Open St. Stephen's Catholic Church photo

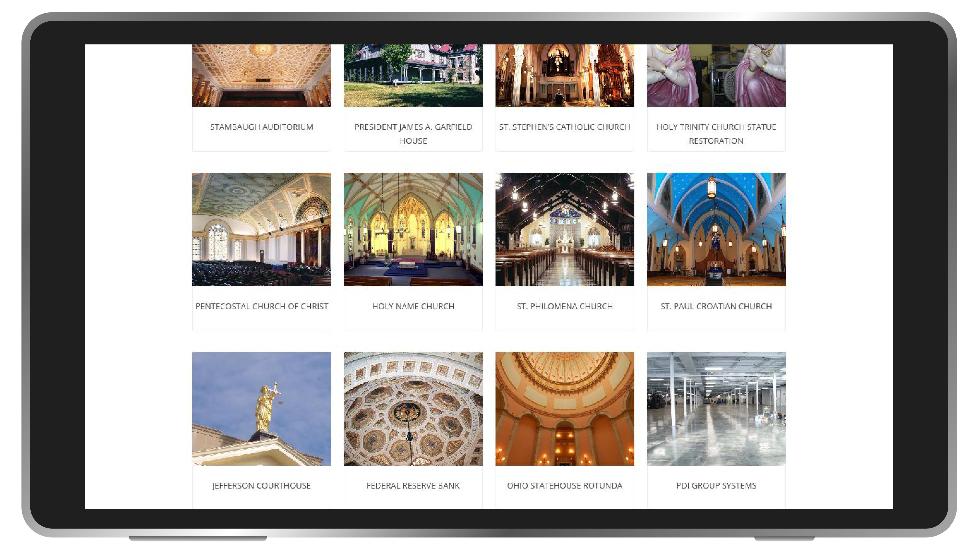coord(564,75)
